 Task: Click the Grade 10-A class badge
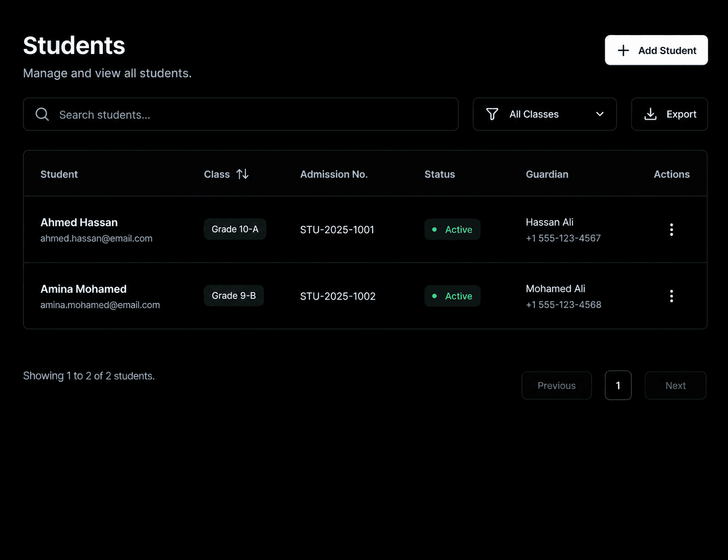[x=235, y=229]
